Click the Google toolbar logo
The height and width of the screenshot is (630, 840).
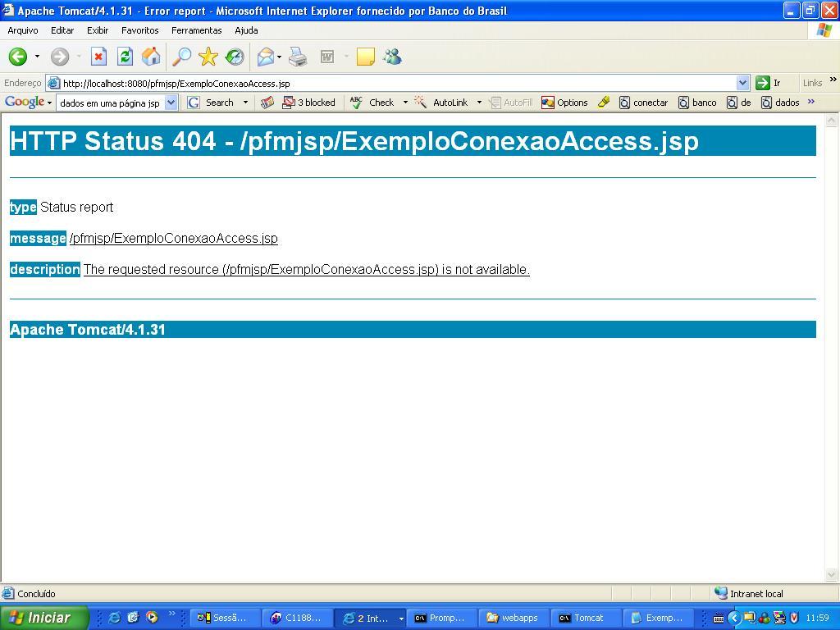24,102
